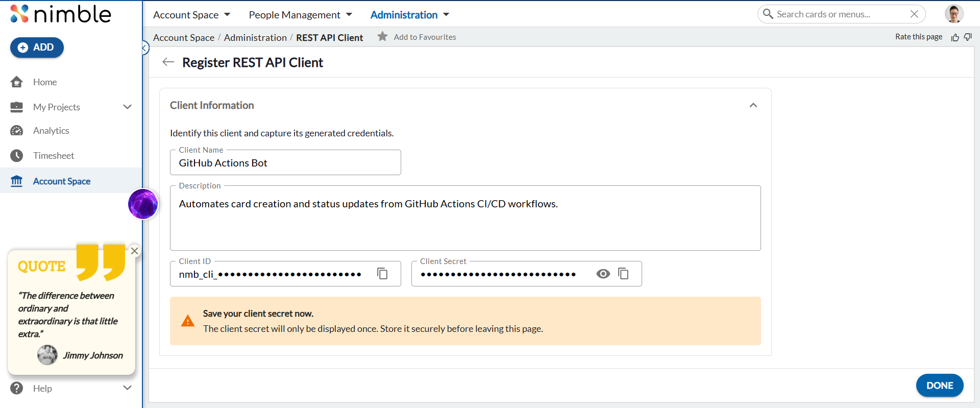Open Analytics from the sidebar

click(51, 131)
